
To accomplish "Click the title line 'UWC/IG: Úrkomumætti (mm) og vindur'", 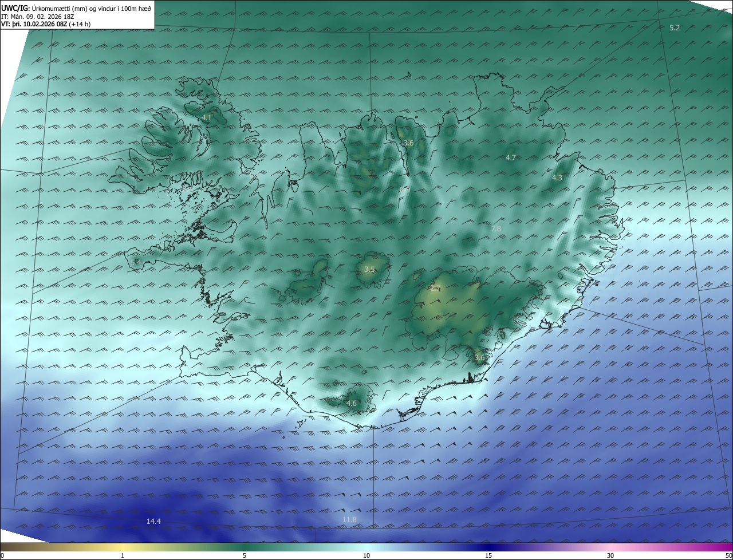I will 76,8.
